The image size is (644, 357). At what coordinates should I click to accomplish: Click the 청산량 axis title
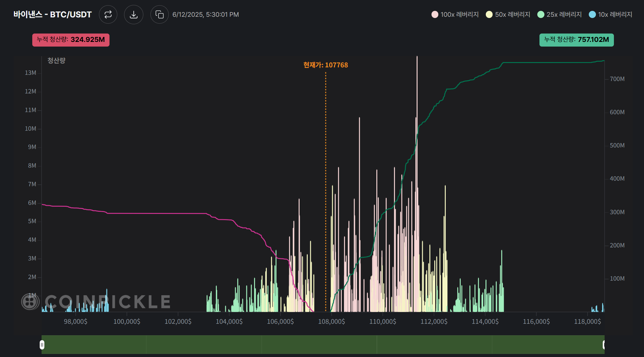pos(56,61)
